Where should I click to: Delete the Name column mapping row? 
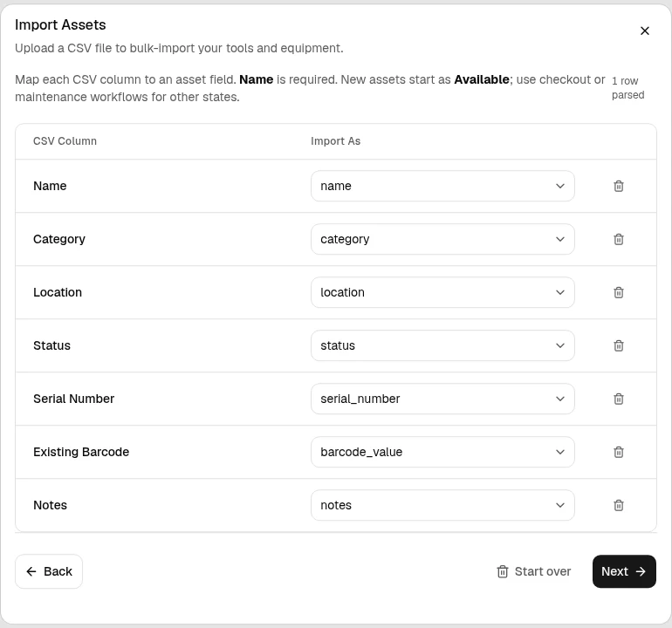click(x=619, y=186)
